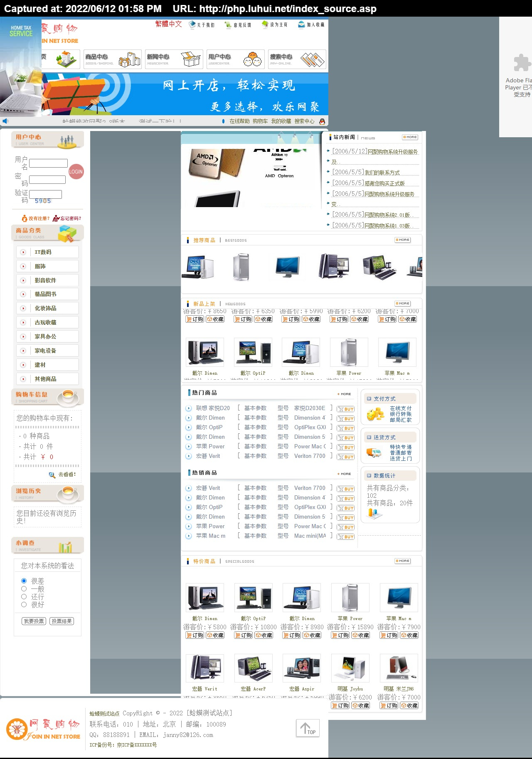The image size is (532, 759).
Task: Click BUY for Power Mac row in 热门商品
Action: (345, 447)
